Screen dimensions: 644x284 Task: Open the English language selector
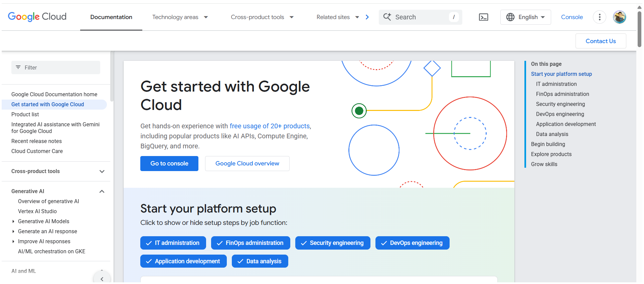click(x=525, y=17)
